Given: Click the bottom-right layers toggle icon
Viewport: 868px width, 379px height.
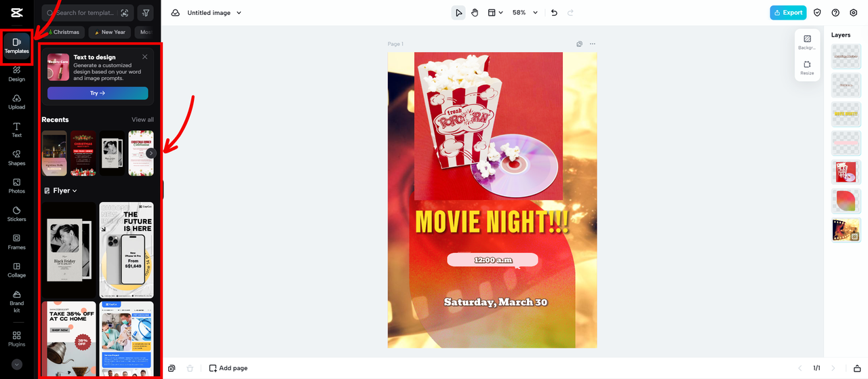Looking at the screenshot, I should (x=856, y=368).
